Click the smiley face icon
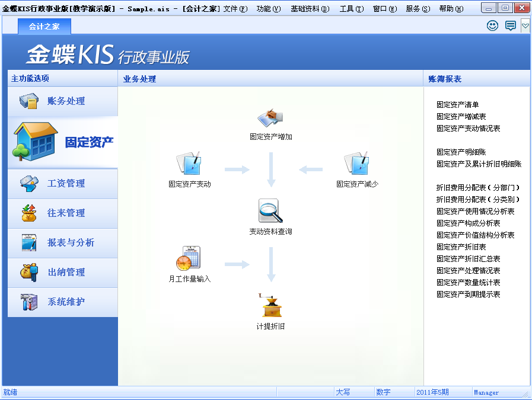 (492, 25)
